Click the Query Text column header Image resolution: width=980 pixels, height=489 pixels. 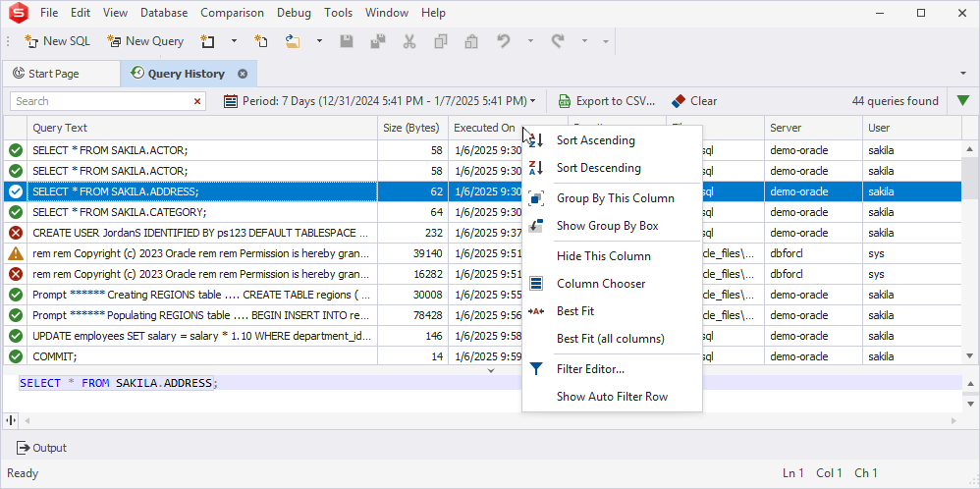pyautogui.click(x=202, y=128)
